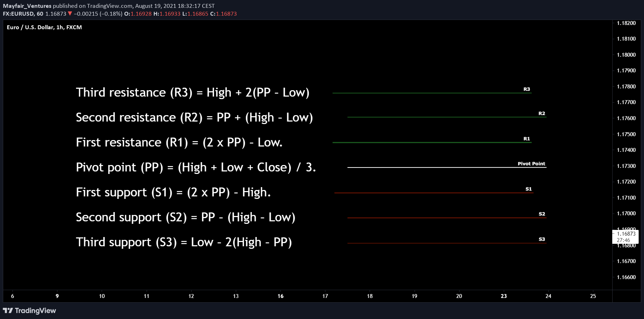This screenshot has height=319, width=644.
Task: Click the 1.18200 price axis label
Action: [x=626, y=23]
